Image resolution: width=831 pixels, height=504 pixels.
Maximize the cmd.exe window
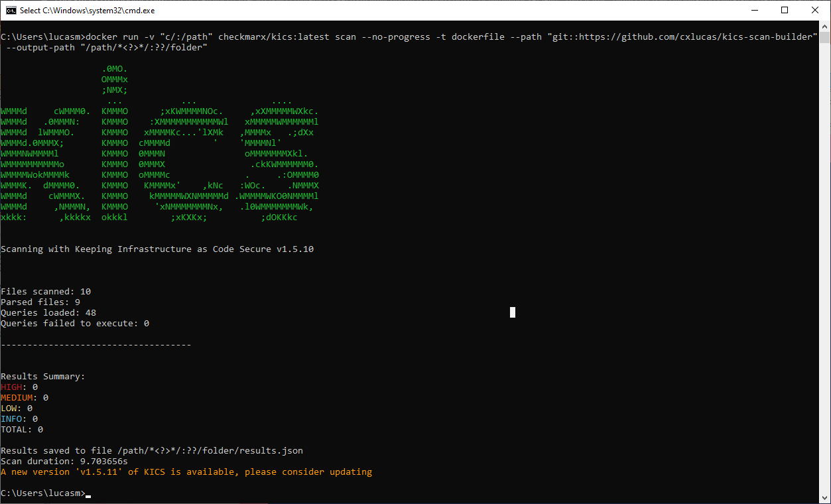785,10
